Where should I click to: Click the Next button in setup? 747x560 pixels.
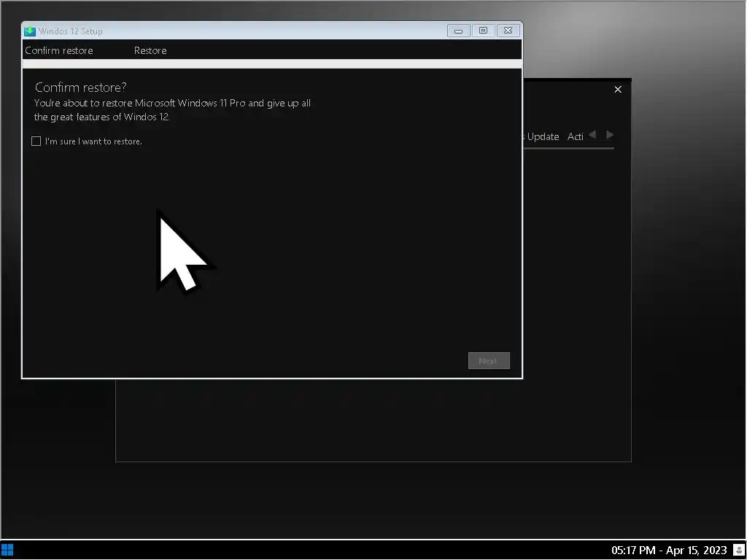point(489,360)
